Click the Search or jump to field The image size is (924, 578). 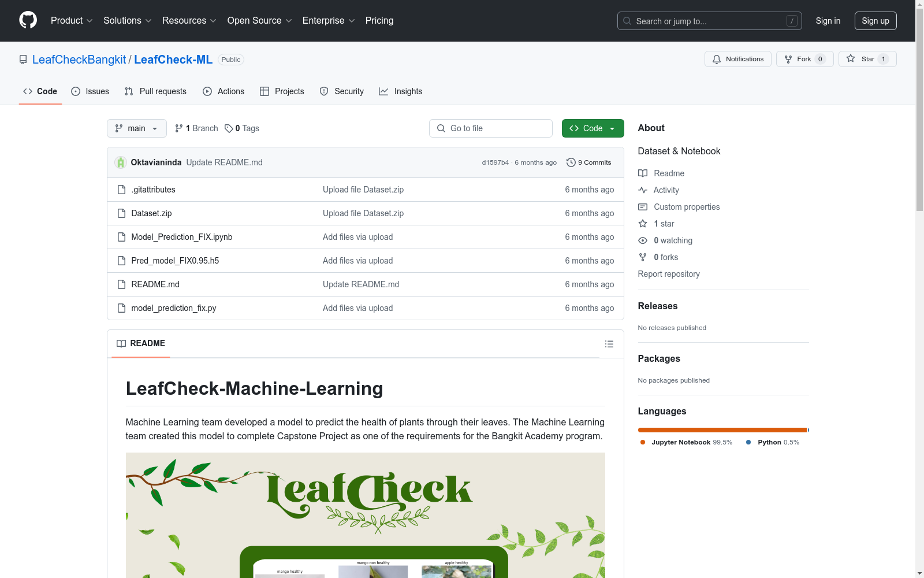click(710, 21)
